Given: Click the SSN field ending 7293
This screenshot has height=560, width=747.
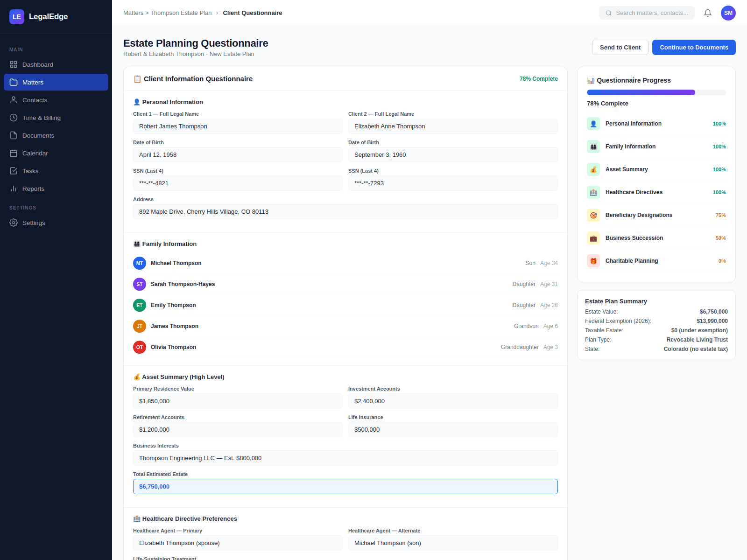Looking at the screenshot, I should pos(453,183).
